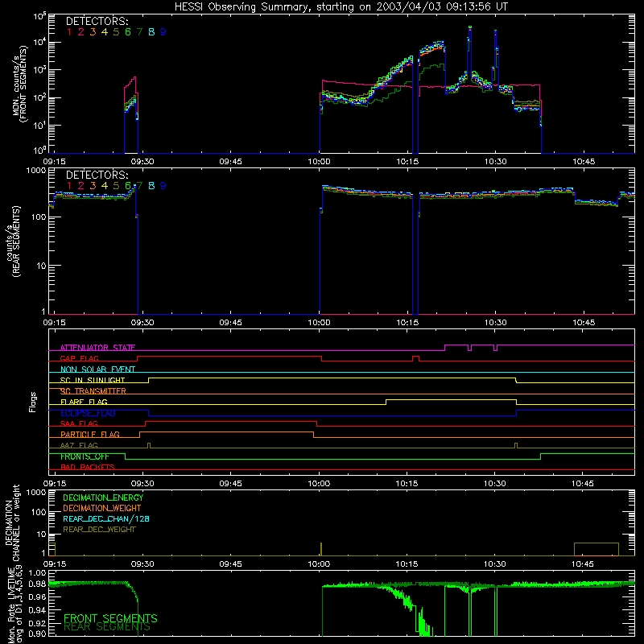Click the SC TRANSMITTER flag label
Image resolution: width=644 pixels, height=644 pixels.
pyautogui.click(x=93, y=391)
